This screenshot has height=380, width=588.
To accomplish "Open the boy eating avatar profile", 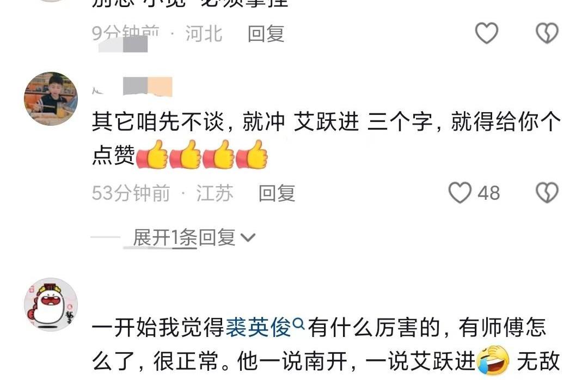I will point(51,99).
